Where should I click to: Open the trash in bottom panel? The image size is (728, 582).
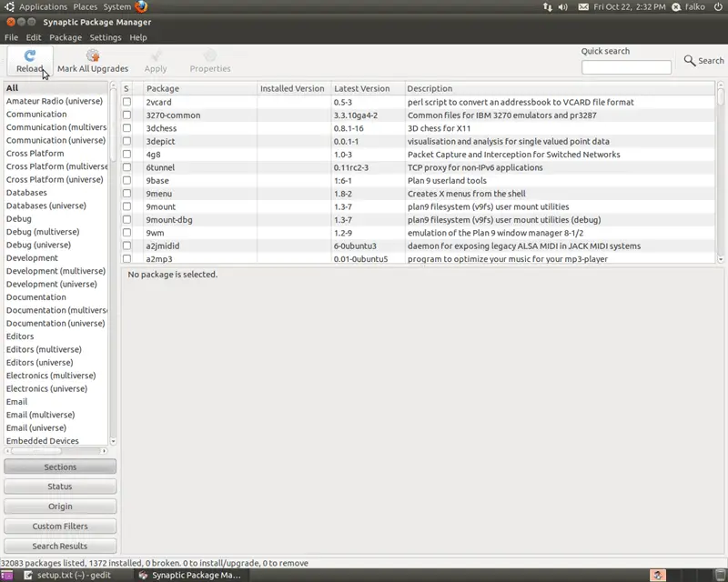720,575
